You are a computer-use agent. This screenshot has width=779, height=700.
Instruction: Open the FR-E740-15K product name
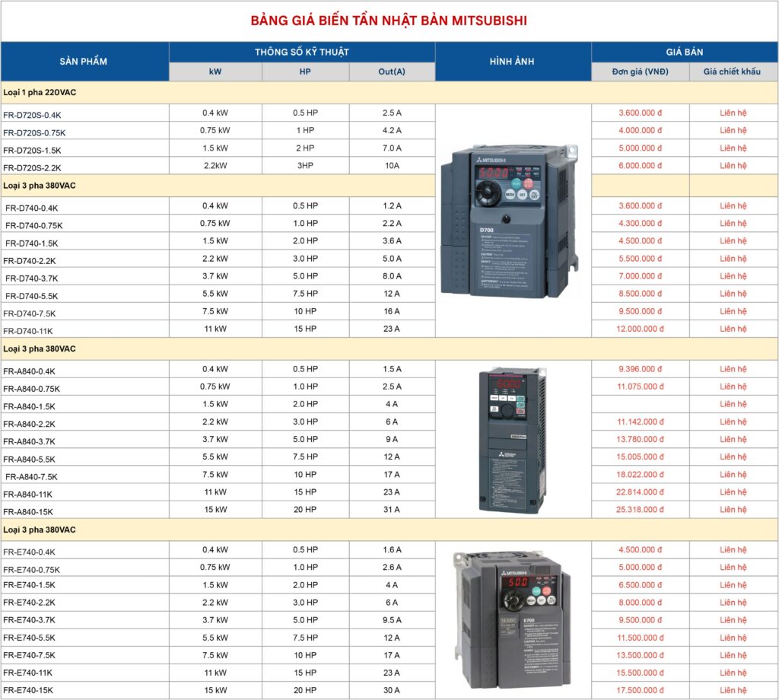point(28,692)
